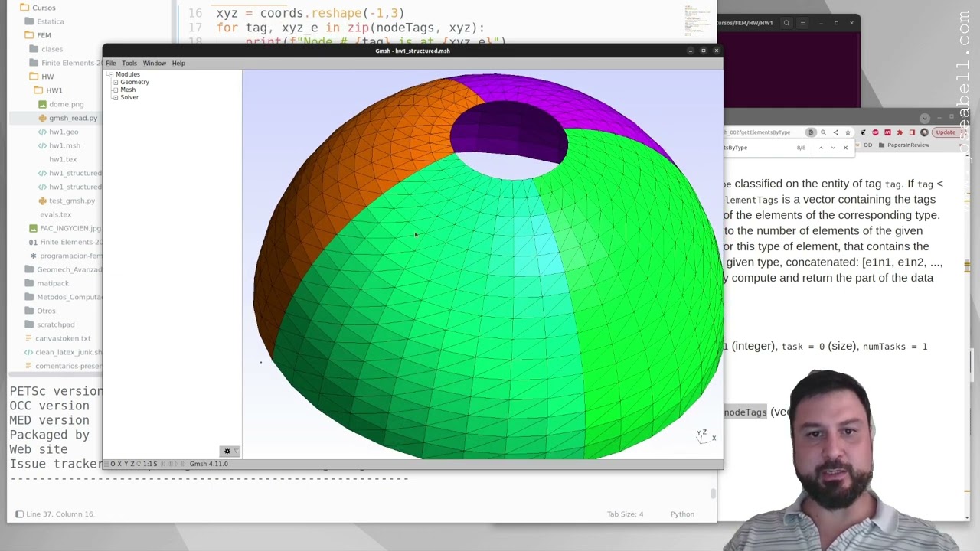Go to previous find result in browser
The height and width of the screenshot is (551, 980).
click(821, 148)
